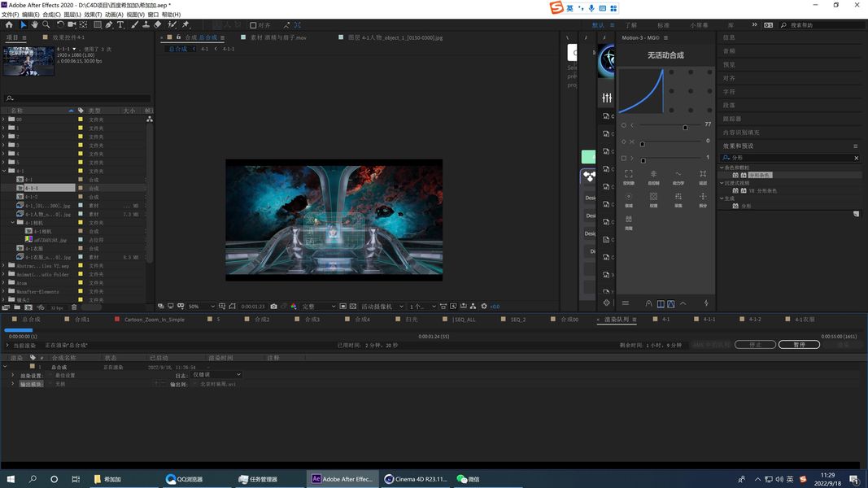Viewport: 868px width, 488px height.
Task: Expand the 00 folder in the Project panel
Action: coord(4,119)
